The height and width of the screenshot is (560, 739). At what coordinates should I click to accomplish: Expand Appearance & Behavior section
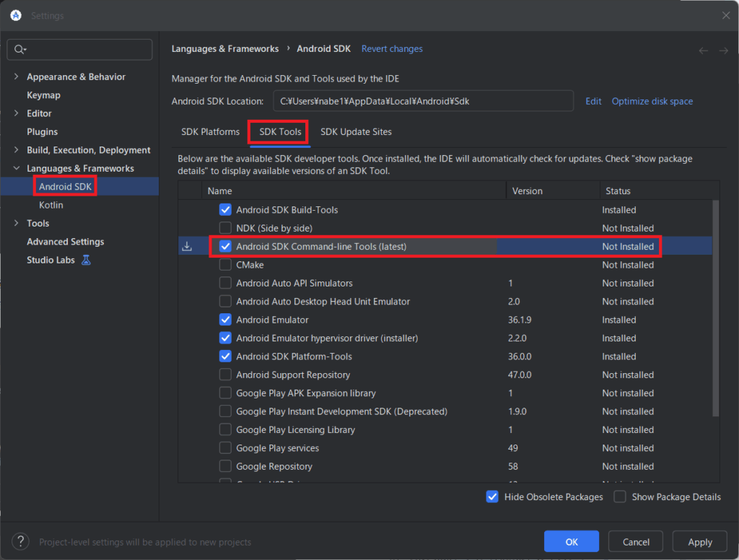[x=17, y=76]
